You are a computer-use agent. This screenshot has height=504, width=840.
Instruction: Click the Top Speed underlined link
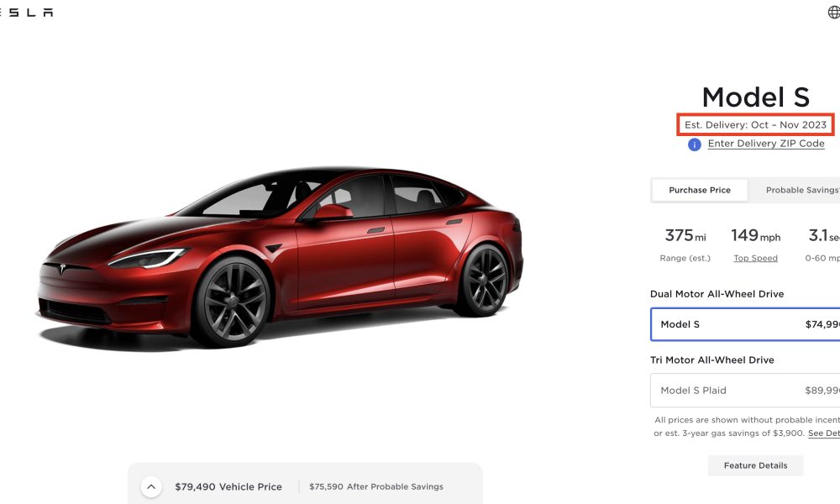pyautogui.click(x=755, y=258)
